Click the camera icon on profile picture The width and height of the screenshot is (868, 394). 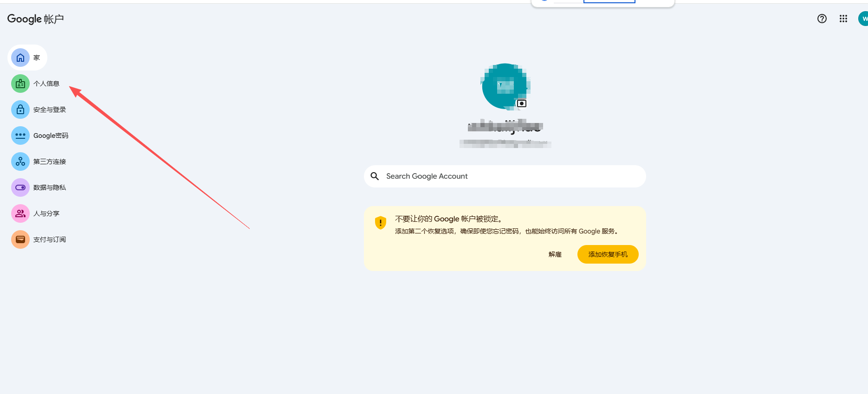pyautogui.click(x=522, y=103)
